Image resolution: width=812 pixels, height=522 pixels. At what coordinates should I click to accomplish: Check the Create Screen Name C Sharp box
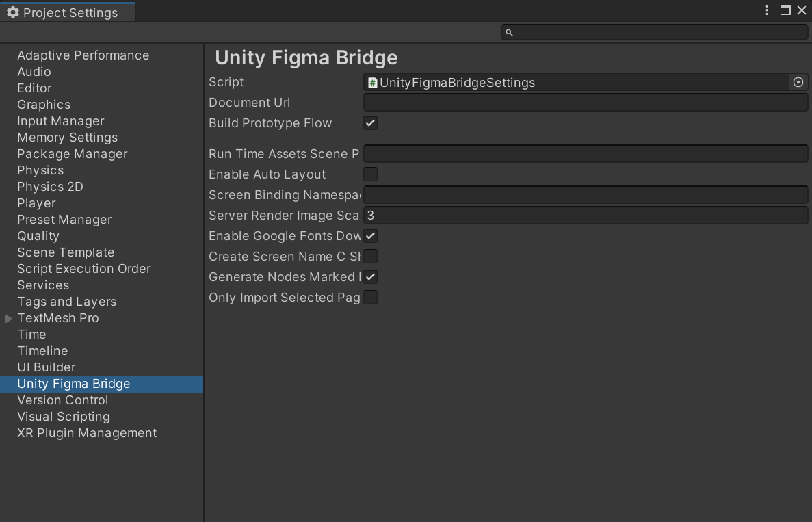[x=370, y=257]
